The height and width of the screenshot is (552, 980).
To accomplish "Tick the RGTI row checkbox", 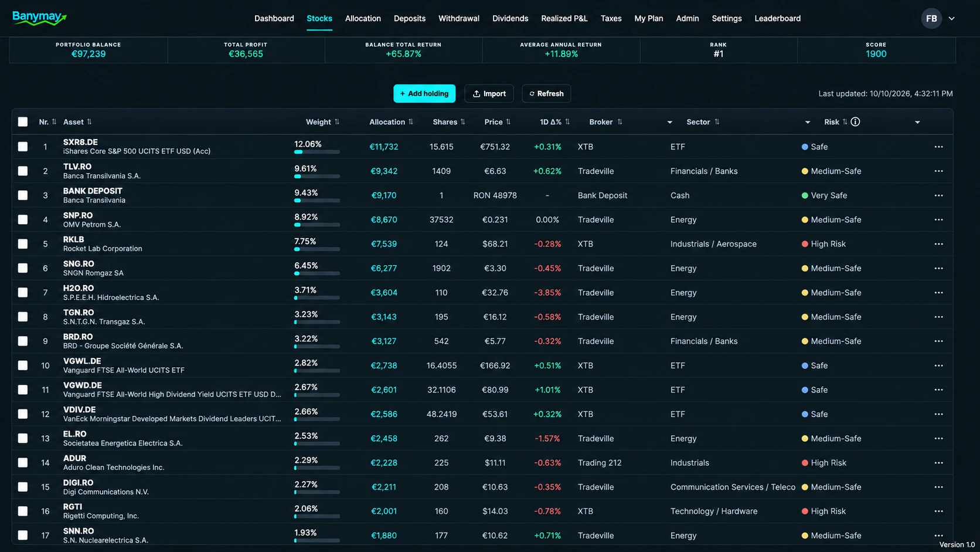I will (23, 512).
